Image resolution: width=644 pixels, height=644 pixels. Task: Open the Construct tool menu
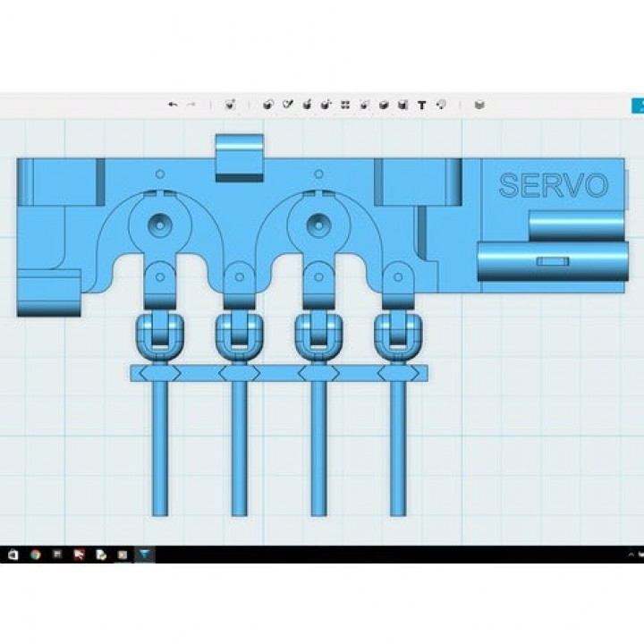click(307, 105)
